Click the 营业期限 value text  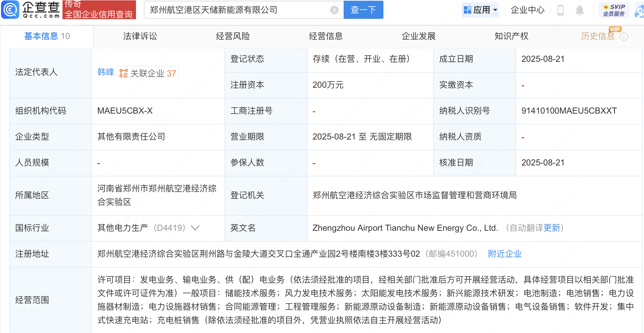[362, 137]
